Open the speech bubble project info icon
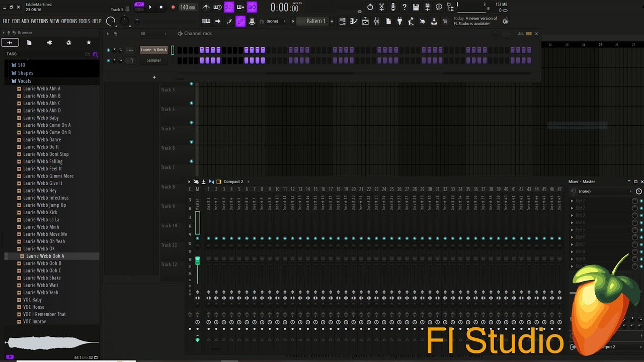Image resolution: width=644 pixels, height=362 pixels. click(439, 7)
